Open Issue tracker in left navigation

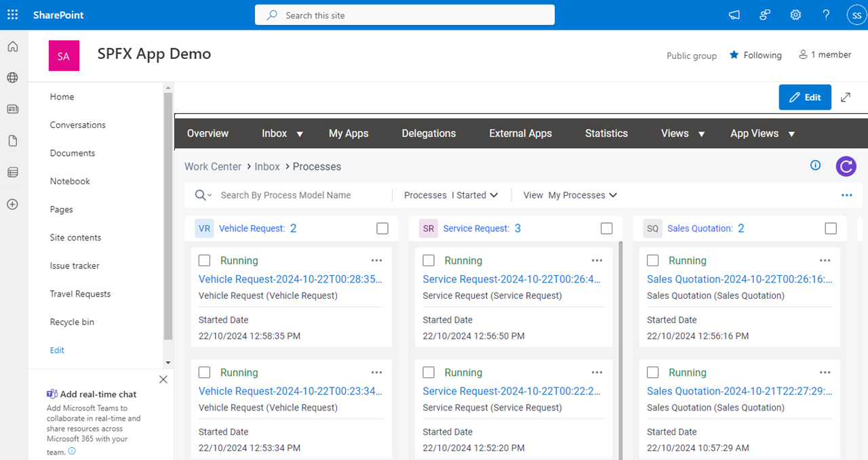pos(75,266)
